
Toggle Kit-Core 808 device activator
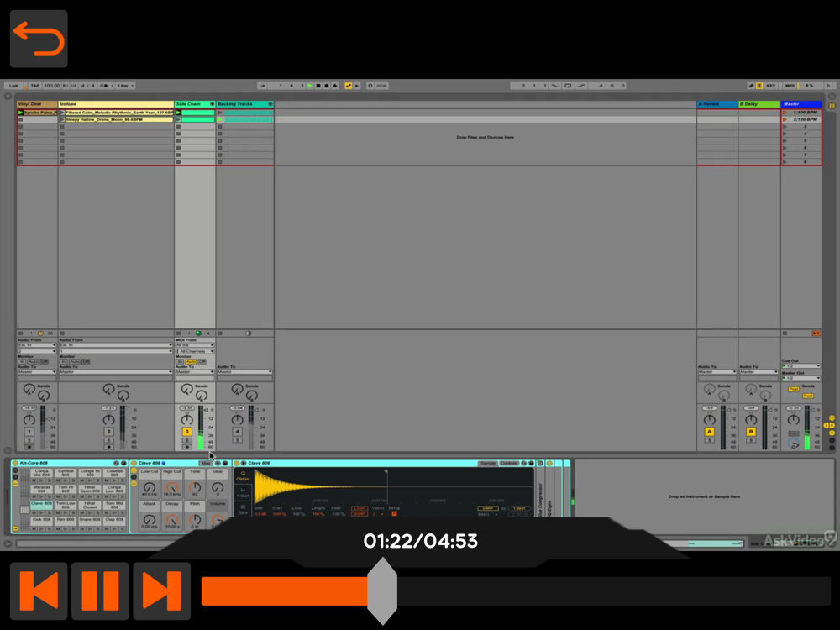(x=15, y=463)
